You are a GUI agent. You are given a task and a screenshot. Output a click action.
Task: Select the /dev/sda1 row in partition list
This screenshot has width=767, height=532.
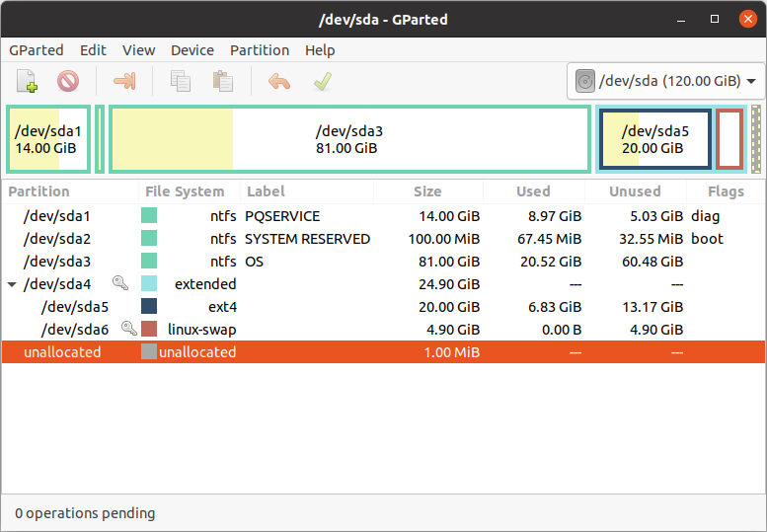(x=383, y=215)
